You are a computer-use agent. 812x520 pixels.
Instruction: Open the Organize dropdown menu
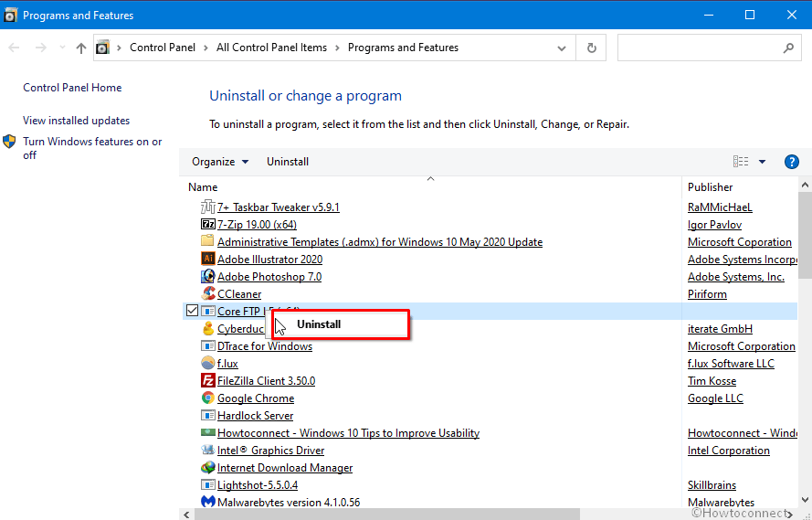[220, 162]
